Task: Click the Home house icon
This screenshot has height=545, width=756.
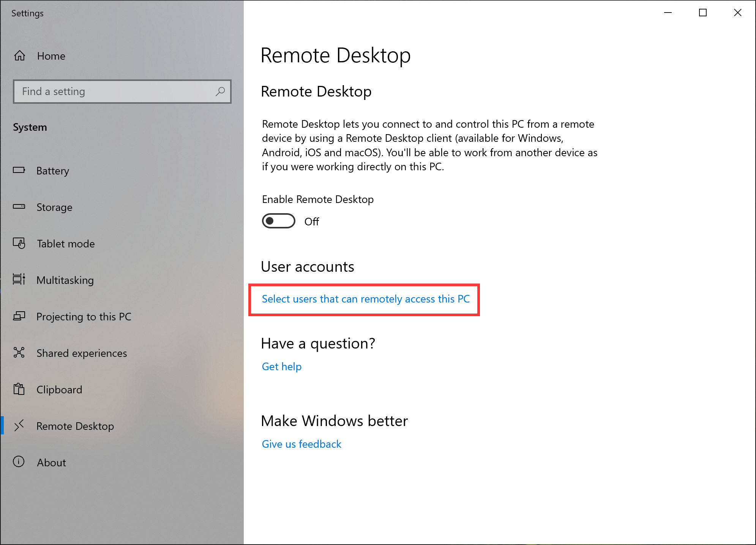Action: pos(20,56)
